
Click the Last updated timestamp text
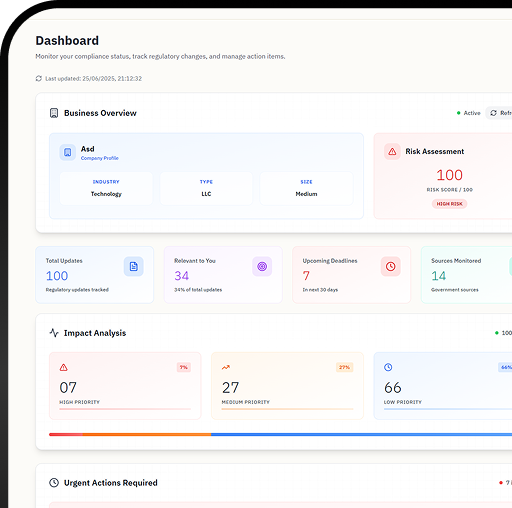pos(94,78)
